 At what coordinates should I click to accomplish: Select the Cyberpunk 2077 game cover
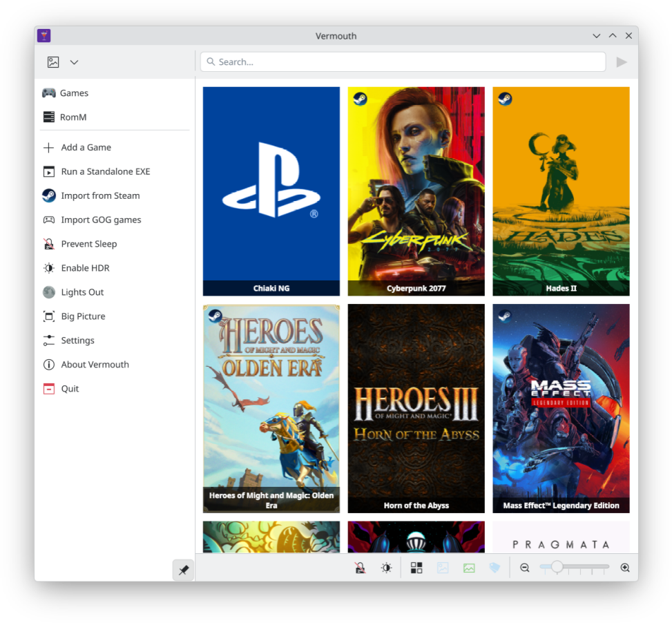(416, 191)
